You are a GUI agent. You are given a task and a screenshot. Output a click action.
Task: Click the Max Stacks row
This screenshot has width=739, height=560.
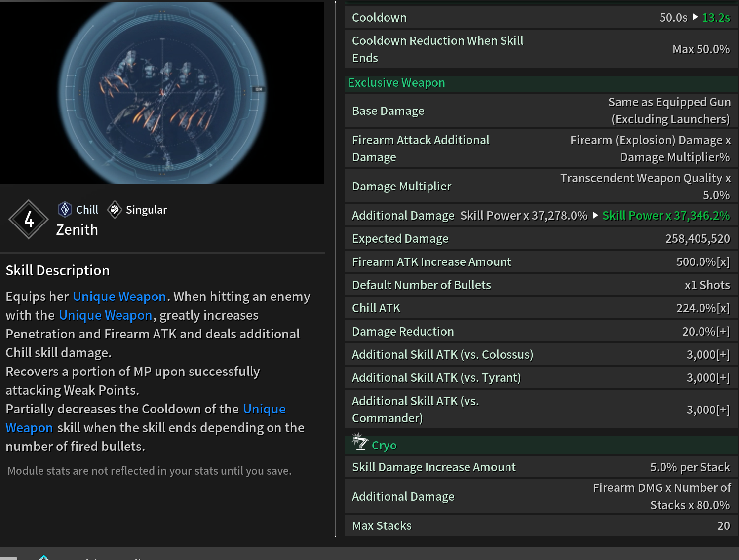click(x=541, y=526)
